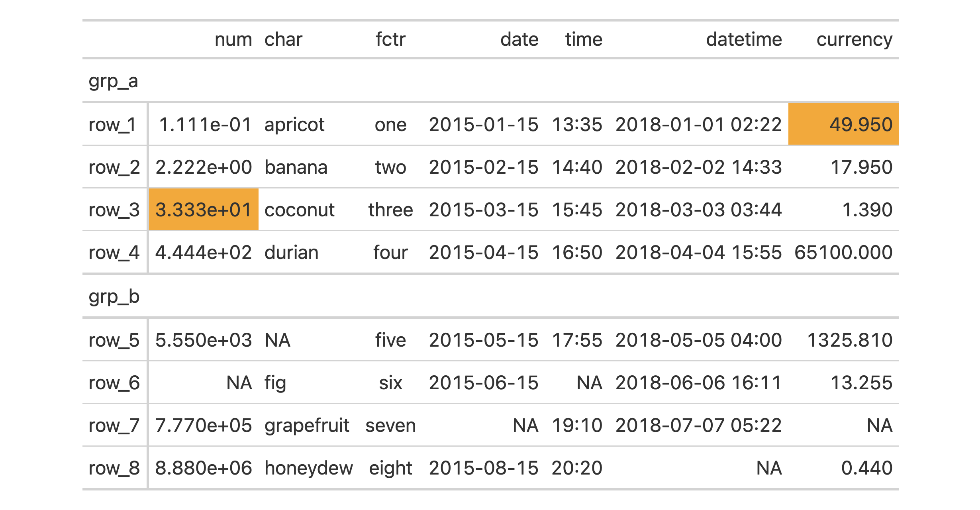The image size is (980, 510).
Task: Select the fctr column header
Action: pos(390,39)
